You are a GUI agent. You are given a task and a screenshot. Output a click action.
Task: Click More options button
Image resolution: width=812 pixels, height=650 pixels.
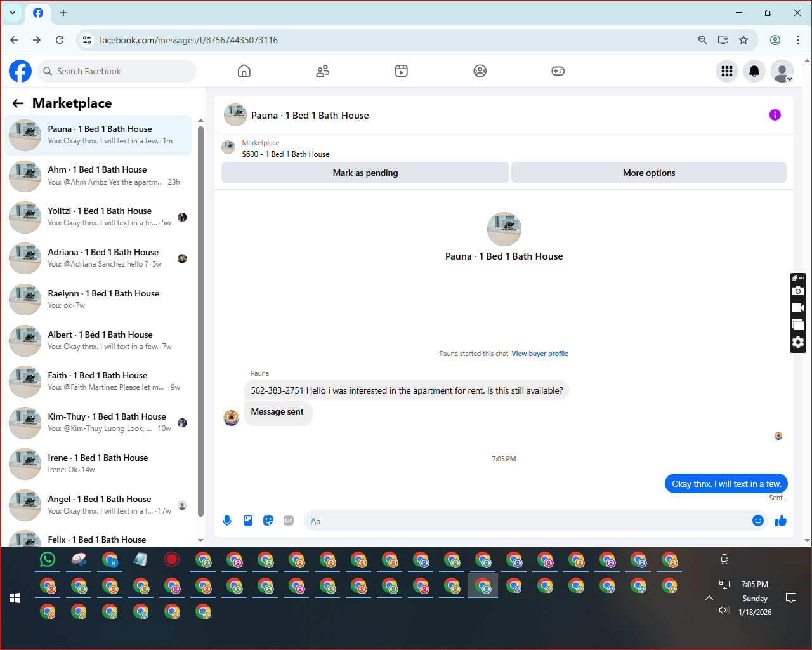[649, 173]
